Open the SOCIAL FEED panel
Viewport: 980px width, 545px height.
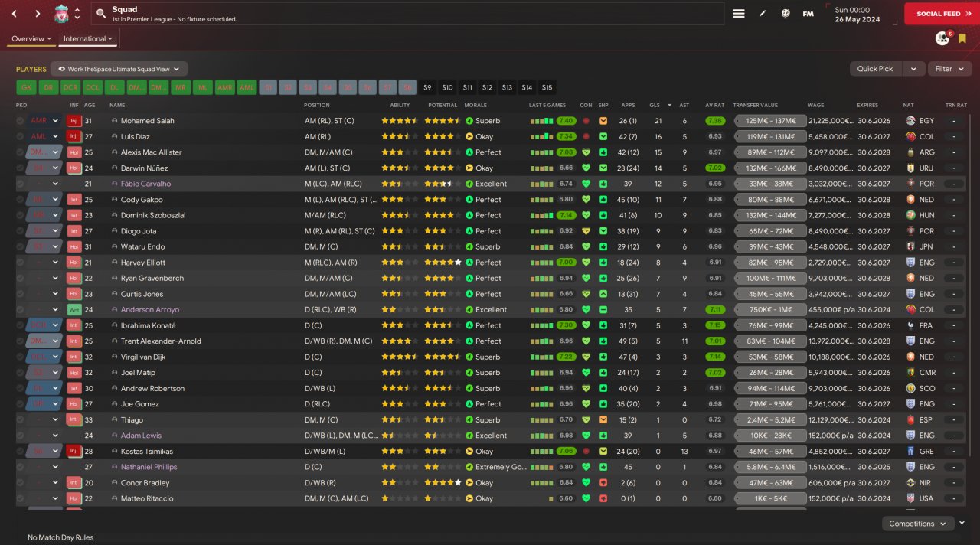click(x=942, y=14)
